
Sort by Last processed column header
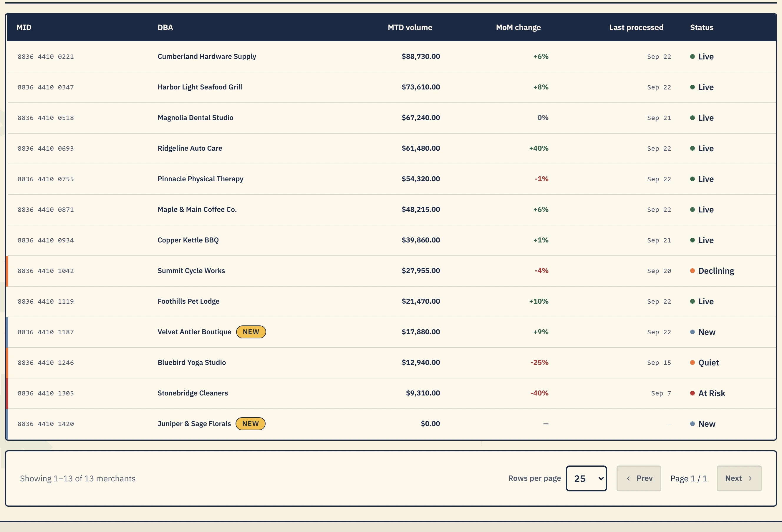[636, 27]
